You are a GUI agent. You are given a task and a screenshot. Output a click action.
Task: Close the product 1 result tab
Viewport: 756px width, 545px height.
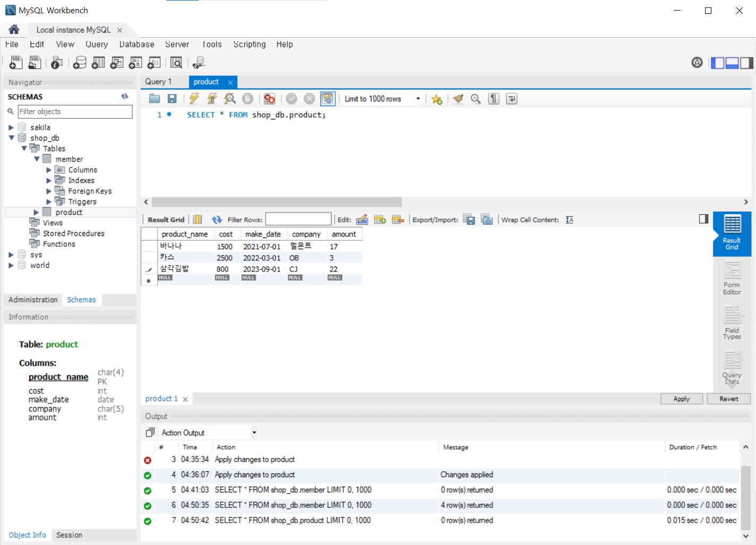point(185,399)
